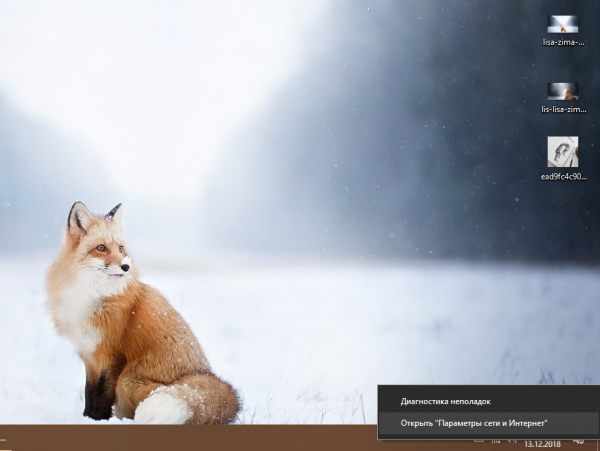The width and height of the screenshot is (600, 451).
Task: Click the taskbar's far-left edge item
Action: [x=3, y=438]
